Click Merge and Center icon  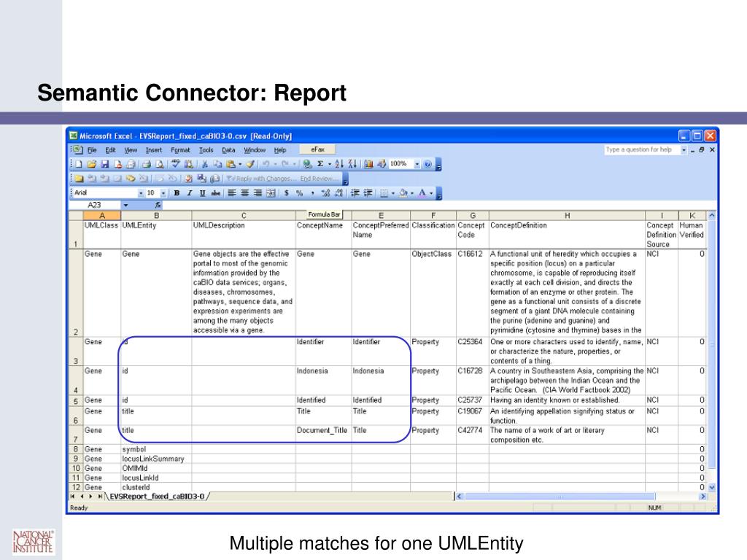[x=271, y=192]
